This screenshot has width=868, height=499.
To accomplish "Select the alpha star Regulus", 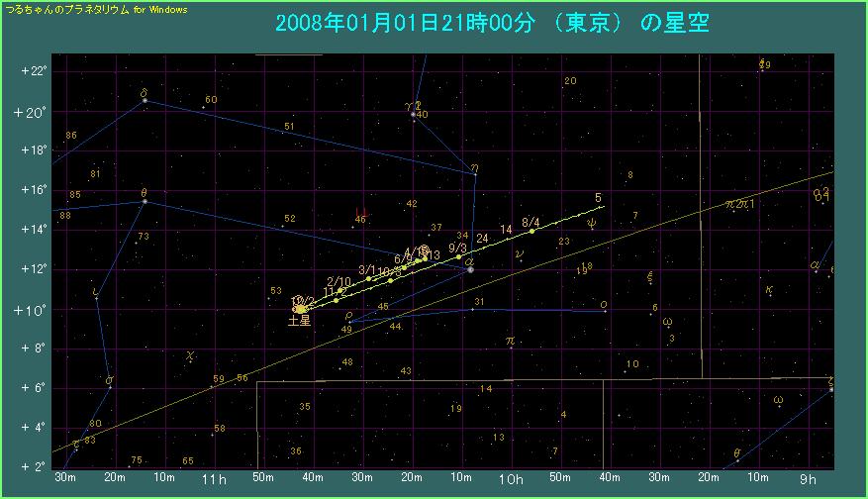I will click(470, 269).
